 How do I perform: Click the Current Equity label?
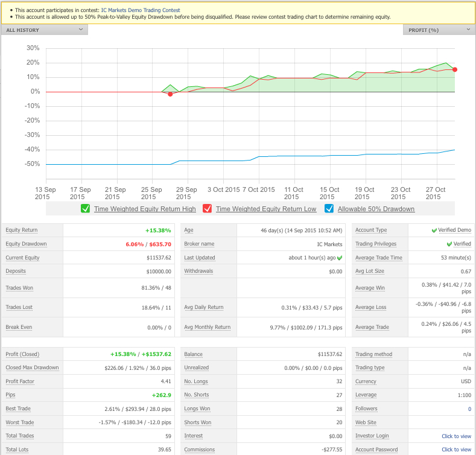(22, 258)
